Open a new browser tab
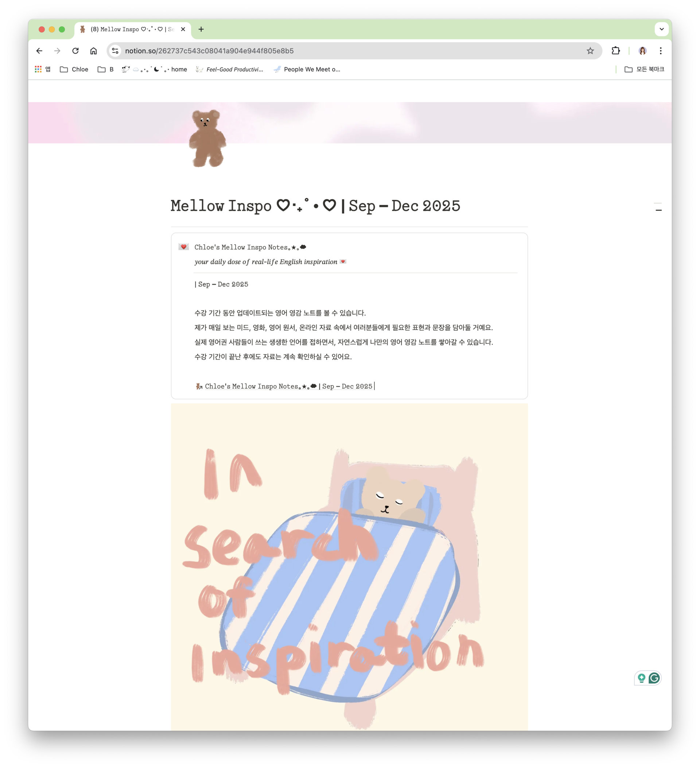Viewport: 700px width, 768px height. click(201, 29)
